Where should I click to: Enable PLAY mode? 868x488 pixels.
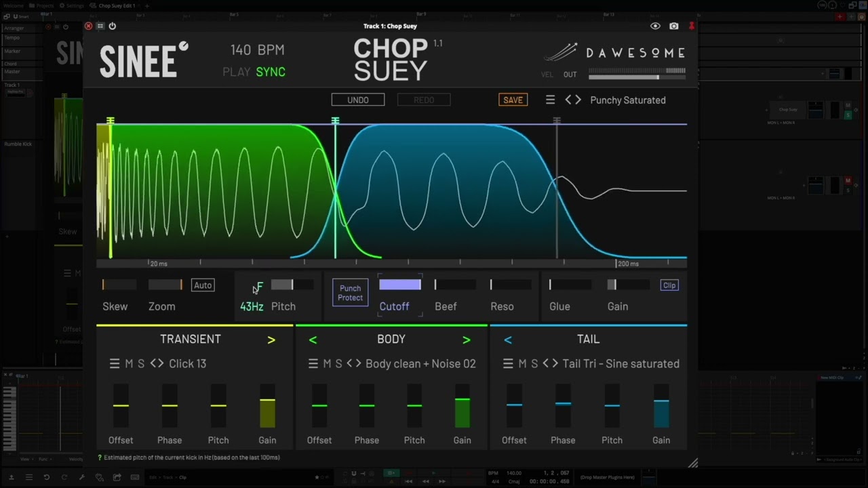tap(236, 72)
